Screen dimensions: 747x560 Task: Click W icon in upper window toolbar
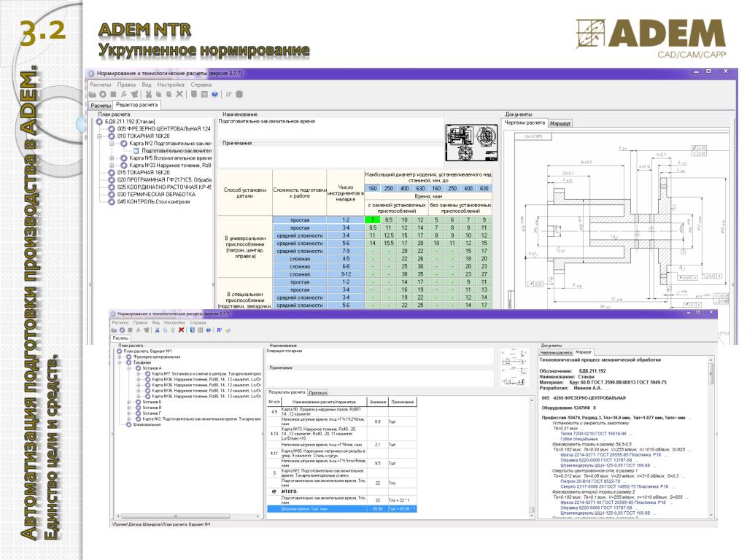228,94
